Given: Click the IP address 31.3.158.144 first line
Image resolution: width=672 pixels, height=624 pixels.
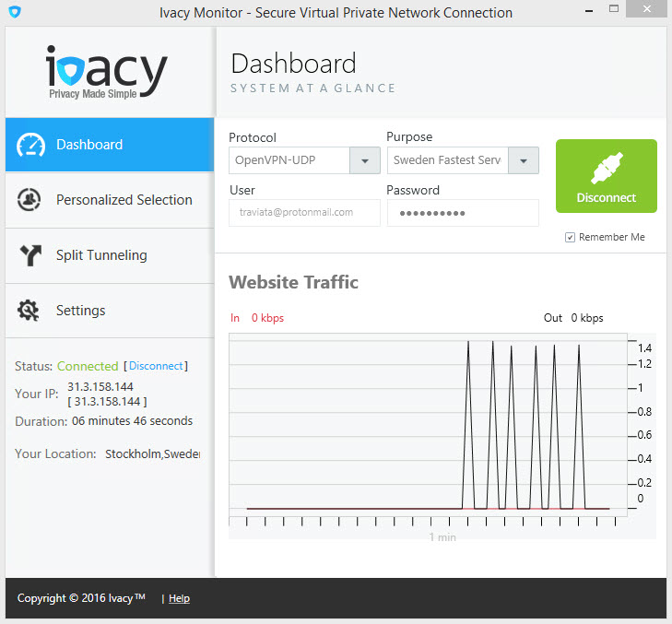Looking at the screenshot, I should [100, 387].
